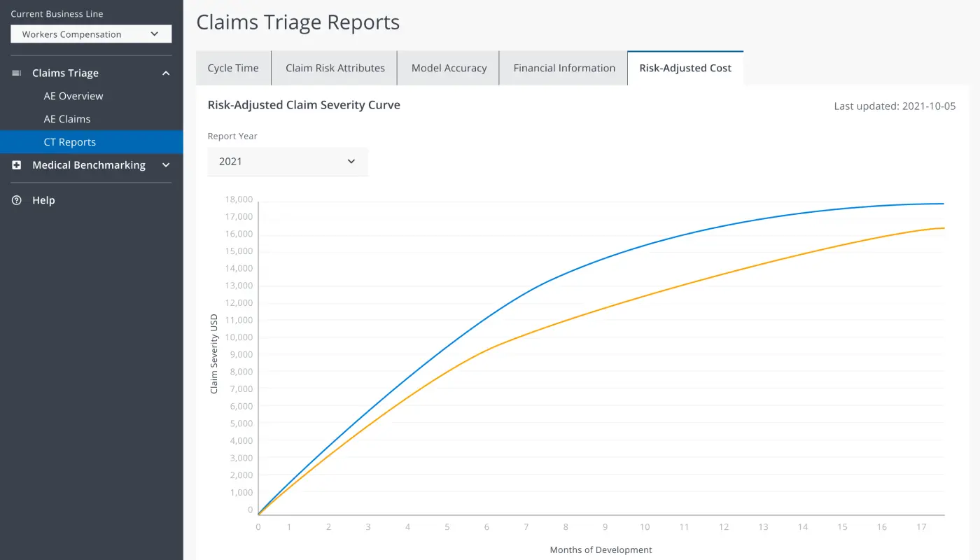Open the Model Accuracy tab

(x=447, y=67)
